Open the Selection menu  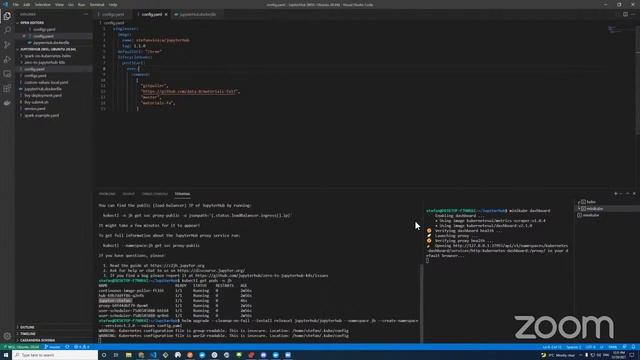[42, 4]
